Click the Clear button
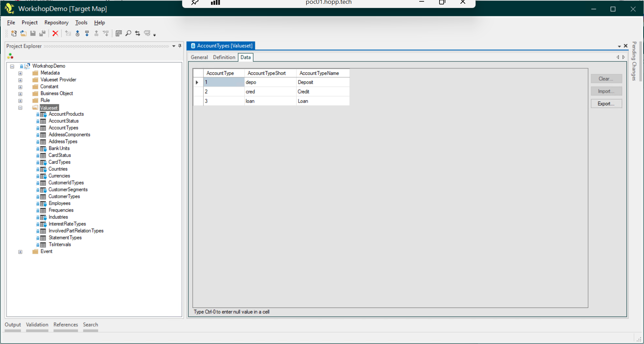This screenshot has width=644, height=344. tap(606, 78)
